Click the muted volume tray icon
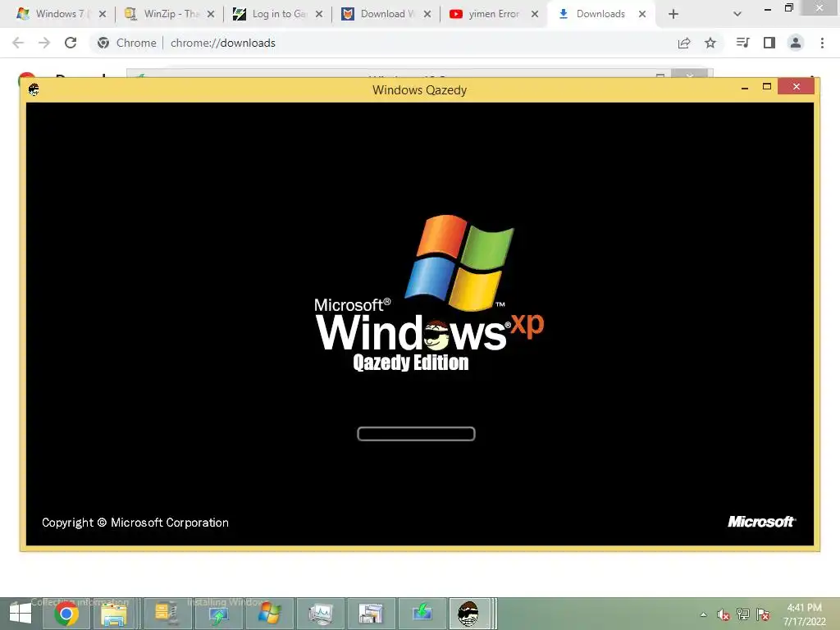This screenshot has height=630, width=840. tap(724, 614)
